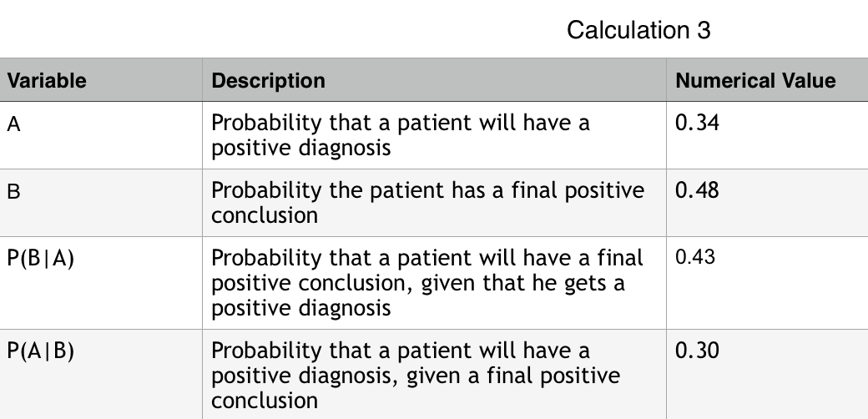The height and width of the screenshot is (419, 868).
Task: Click the numerical value 0.34
Action: pos(697,124)
